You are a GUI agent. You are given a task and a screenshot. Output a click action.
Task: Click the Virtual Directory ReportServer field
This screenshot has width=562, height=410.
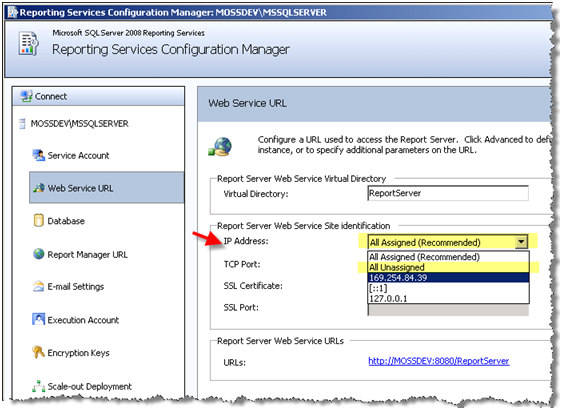coord(448,193)
